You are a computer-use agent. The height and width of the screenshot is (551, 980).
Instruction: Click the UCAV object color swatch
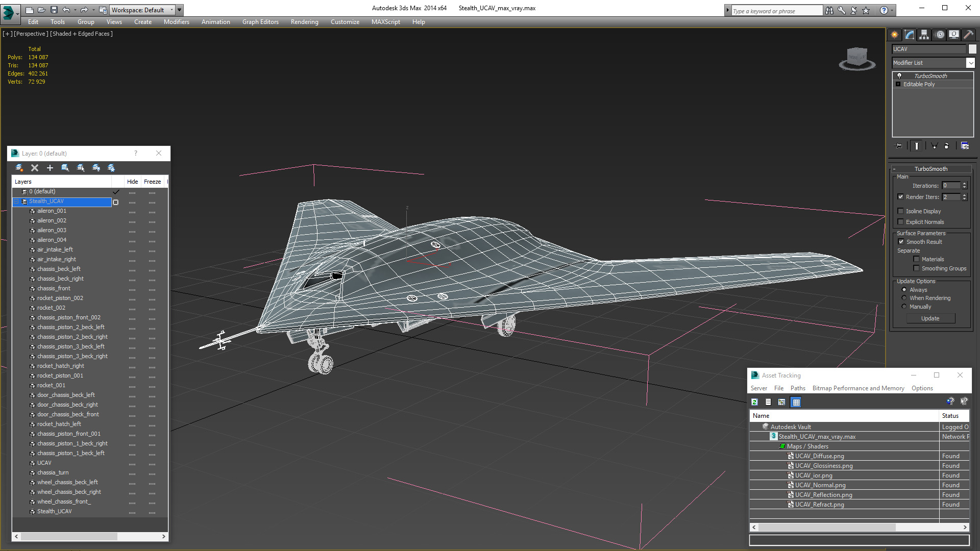tap(972, 49)
